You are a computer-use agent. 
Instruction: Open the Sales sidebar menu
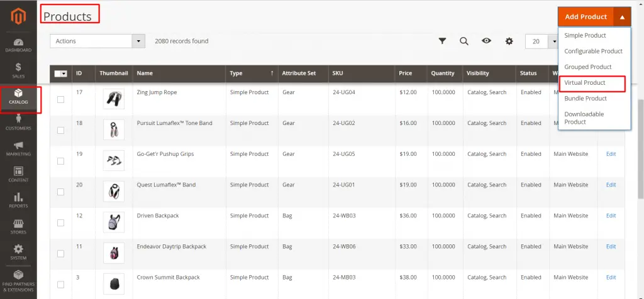click(x=18, y=70)
